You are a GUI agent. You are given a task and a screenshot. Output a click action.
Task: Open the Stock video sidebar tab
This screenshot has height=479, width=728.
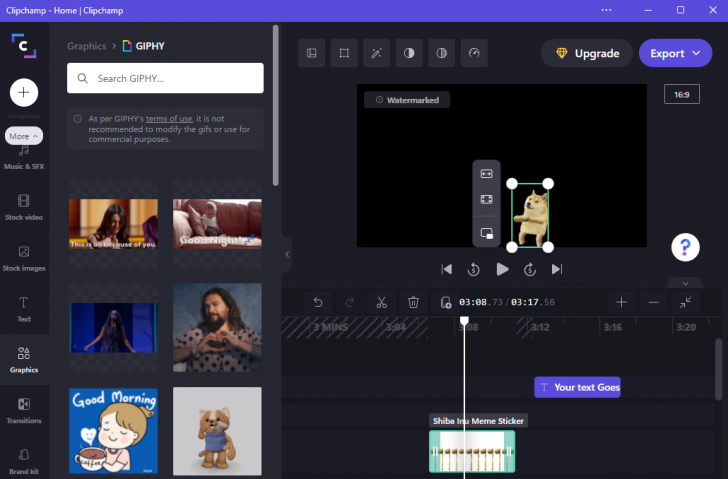[x=24, y=207]
